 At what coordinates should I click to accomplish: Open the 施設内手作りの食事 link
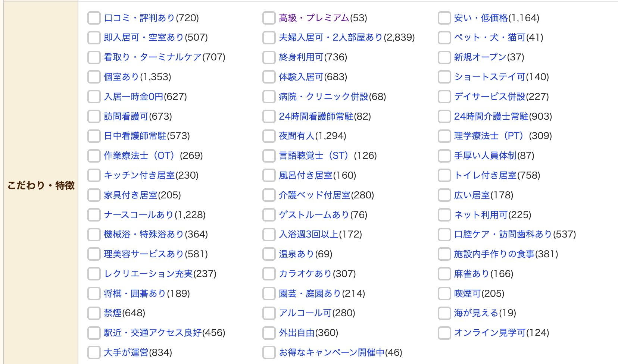[x=494, y=254]
